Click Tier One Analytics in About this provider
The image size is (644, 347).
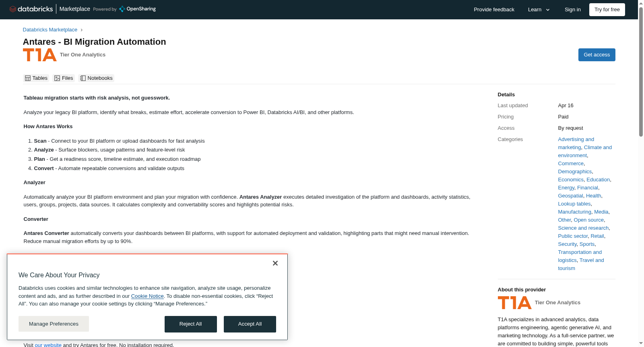(x=557, y=303)
